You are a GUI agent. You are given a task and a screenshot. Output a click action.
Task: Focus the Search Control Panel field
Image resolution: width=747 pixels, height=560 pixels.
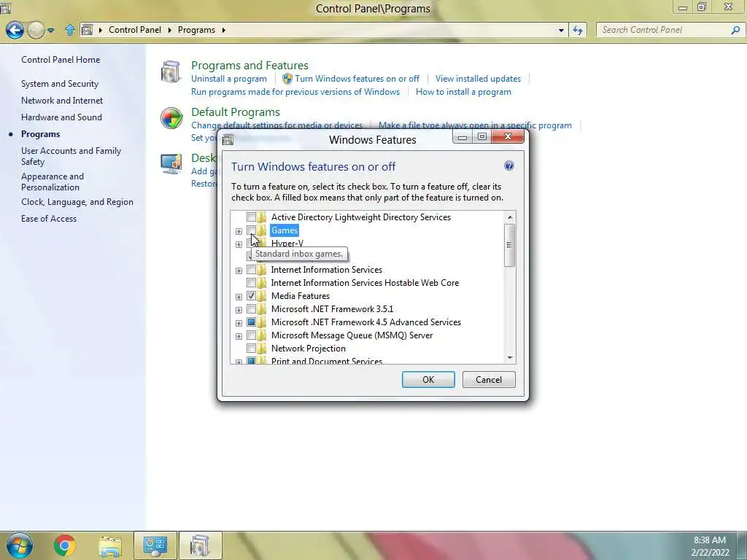click(x=663, y=30)
